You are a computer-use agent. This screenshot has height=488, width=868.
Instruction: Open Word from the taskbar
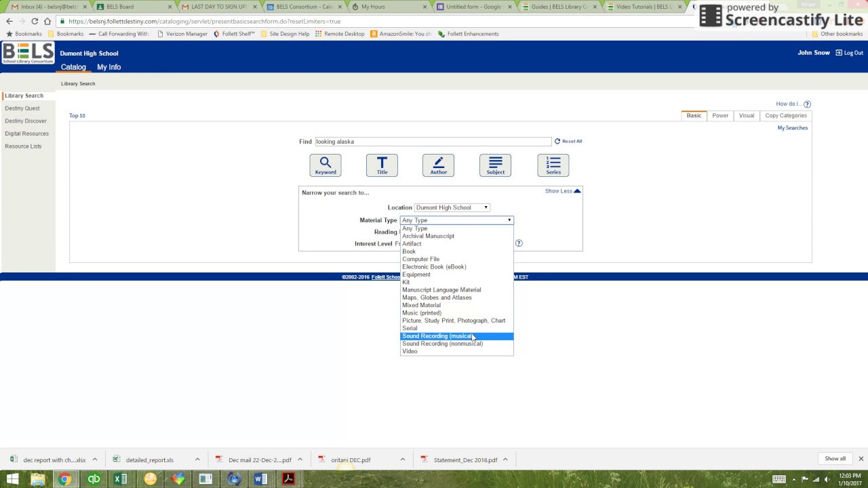[260, 479]
